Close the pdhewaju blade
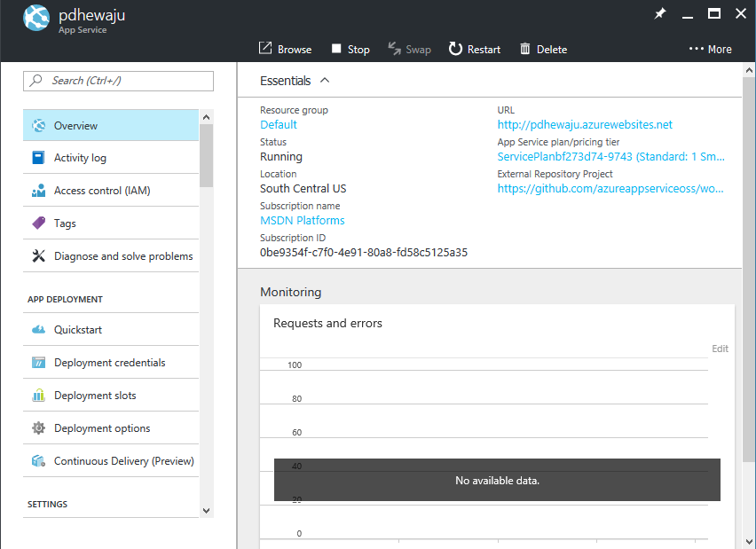The image size is (756, 549). [741, 13]
